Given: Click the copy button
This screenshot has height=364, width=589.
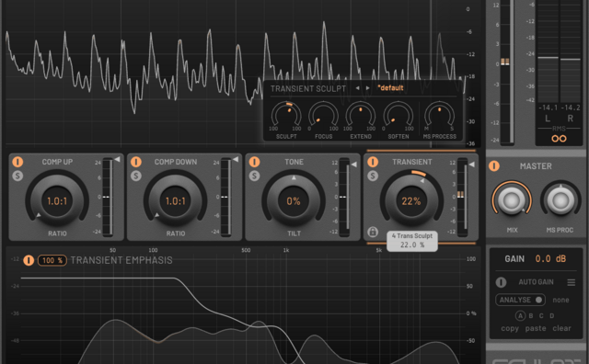Looking at the screenshot, I should [x=510, y=328].
